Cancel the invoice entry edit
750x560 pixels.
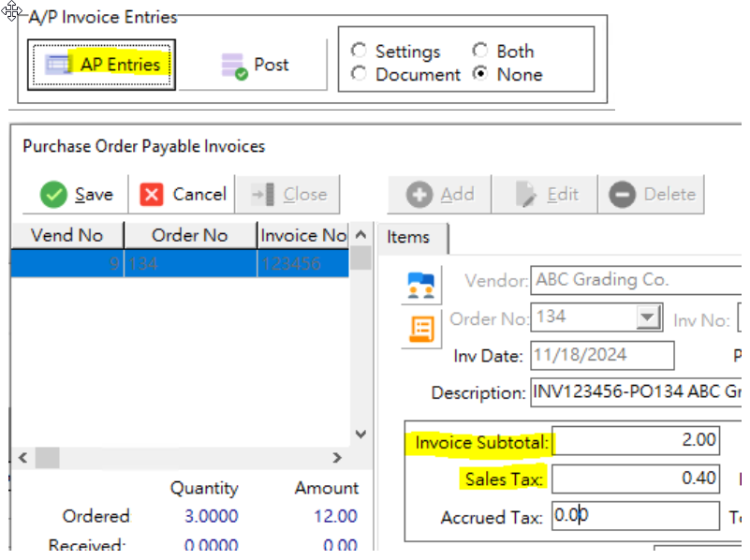click(x=183, y=194)
